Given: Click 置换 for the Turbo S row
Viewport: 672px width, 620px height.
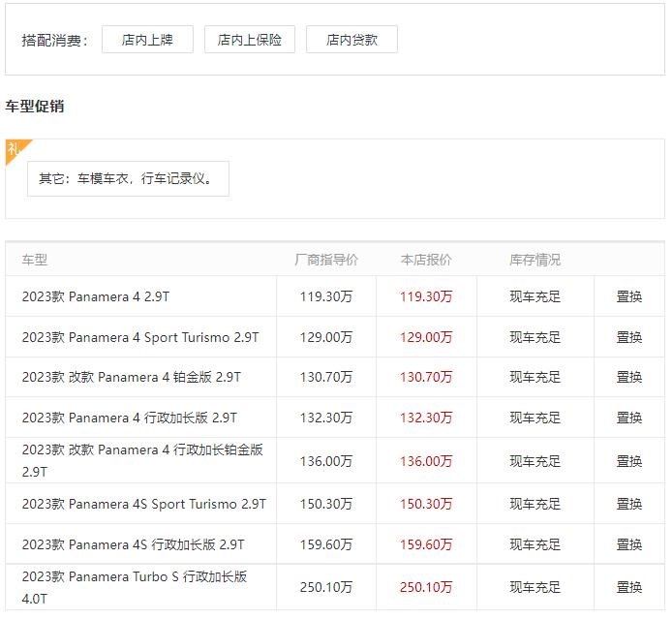Looking at the screenshot, I should (629, 587).
